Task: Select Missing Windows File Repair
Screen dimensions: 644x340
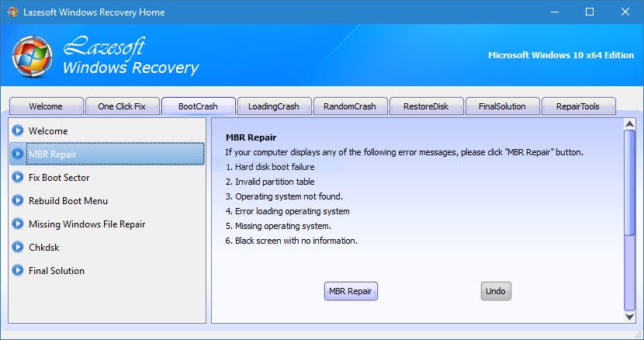Action: tap(107, 224)
